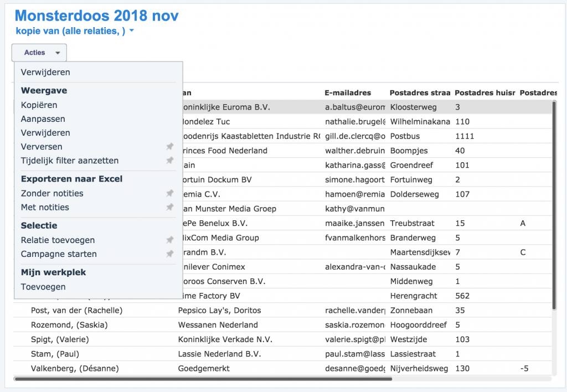Image resolution: width=567 pixels, height=392 pixels.
Task: Open the Acties dropdown button
Action: pyautogui.click(x=39, y=53)
